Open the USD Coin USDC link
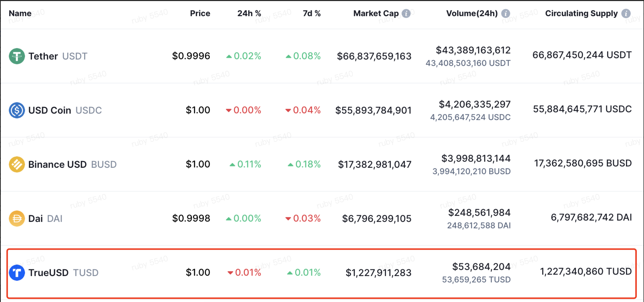 point(65,110)
